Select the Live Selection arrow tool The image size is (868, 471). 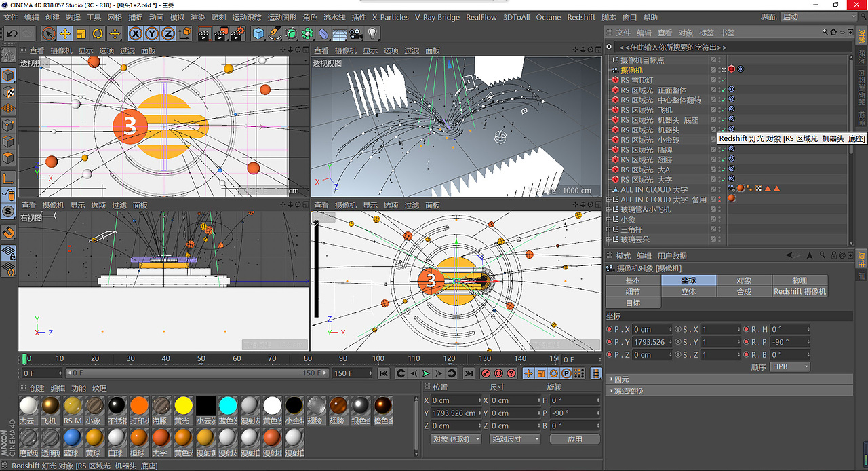(48, 33)
